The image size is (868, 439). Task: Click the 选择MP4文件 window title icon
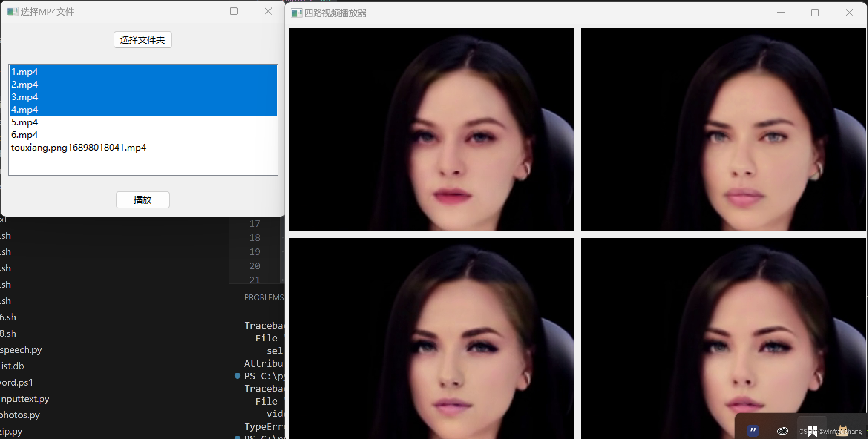12,12
